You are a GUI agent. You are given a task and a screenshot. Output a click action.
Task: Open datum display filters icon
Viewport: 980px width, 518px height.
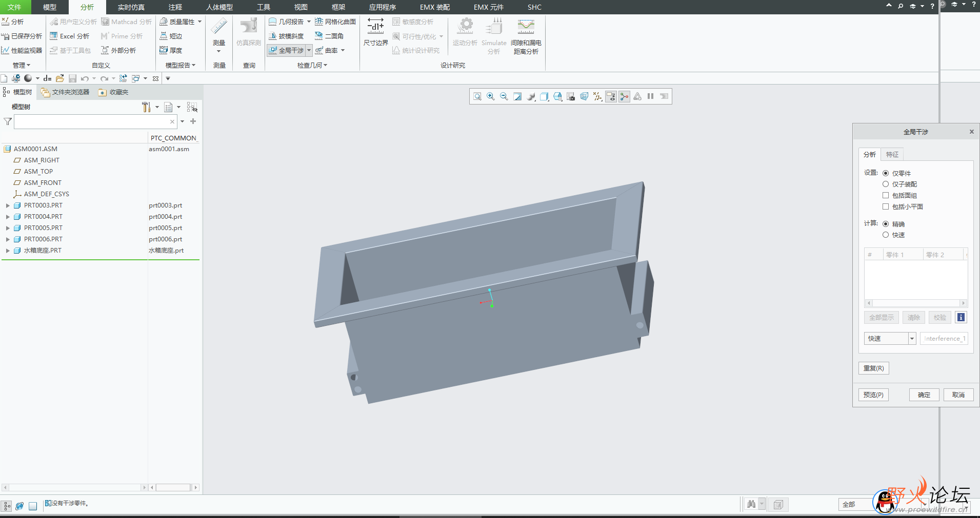tap(597, 96)
